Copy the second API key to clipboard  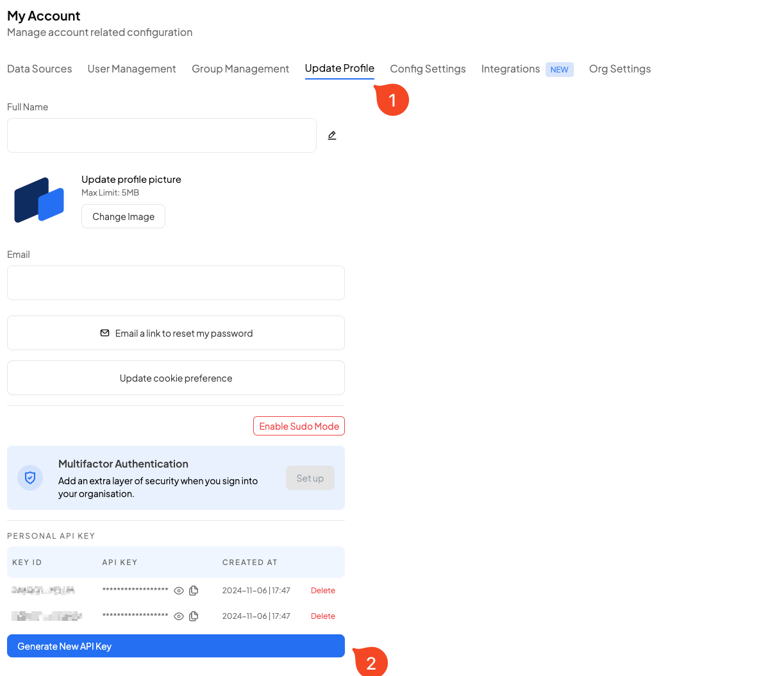tap(194, 616)
